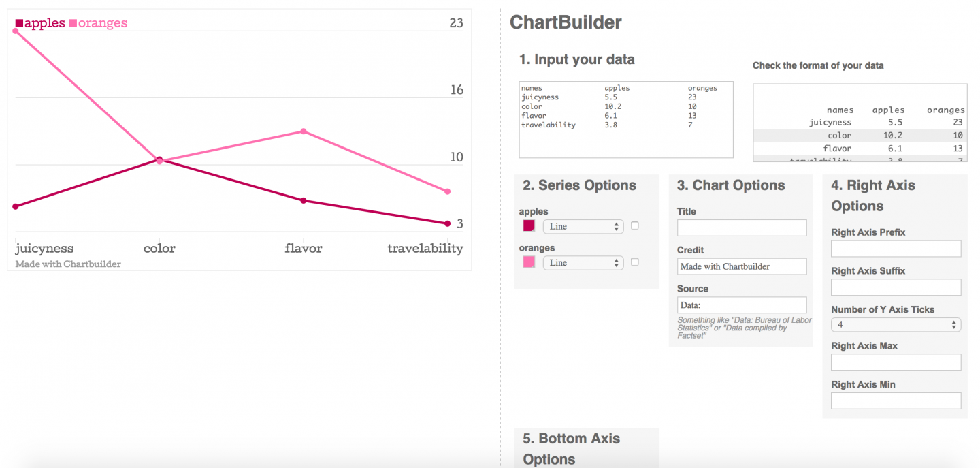Click the Right Axis Prefix field
This screenshot has width=980, height=468.
pyautogui.click(x=896, y=248)
